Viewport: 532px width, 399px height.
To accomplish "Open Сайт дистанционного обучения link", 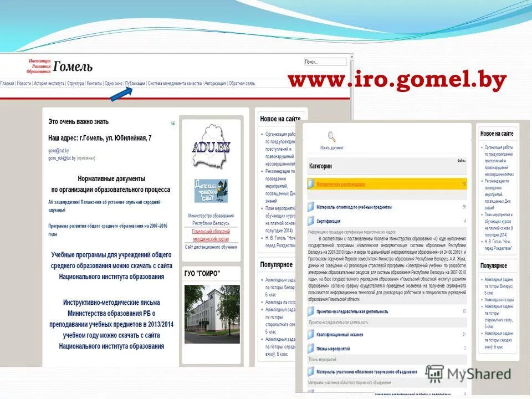I will [211, 247].
